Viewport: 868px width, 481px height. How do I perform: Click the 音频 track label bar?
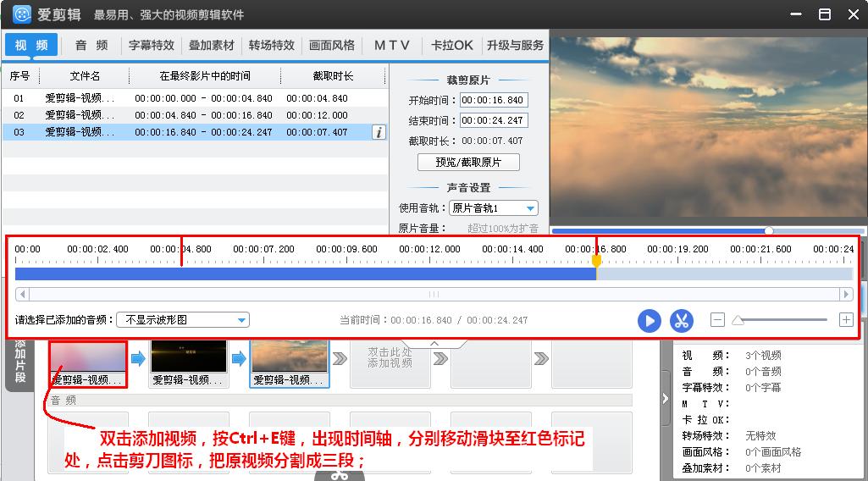tap(340, 401)
